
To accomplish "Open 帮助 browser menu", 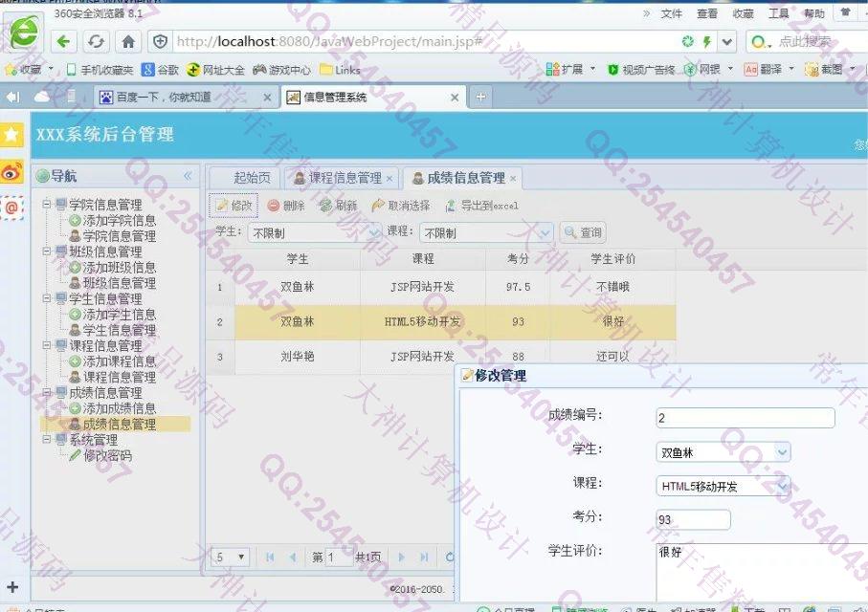I will (813, 13).
